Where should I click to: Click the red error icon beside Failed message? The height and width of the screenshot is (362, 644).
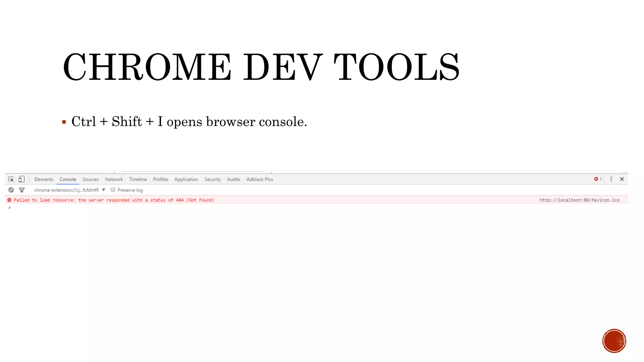pyautogui.click(x=9, y=200)
